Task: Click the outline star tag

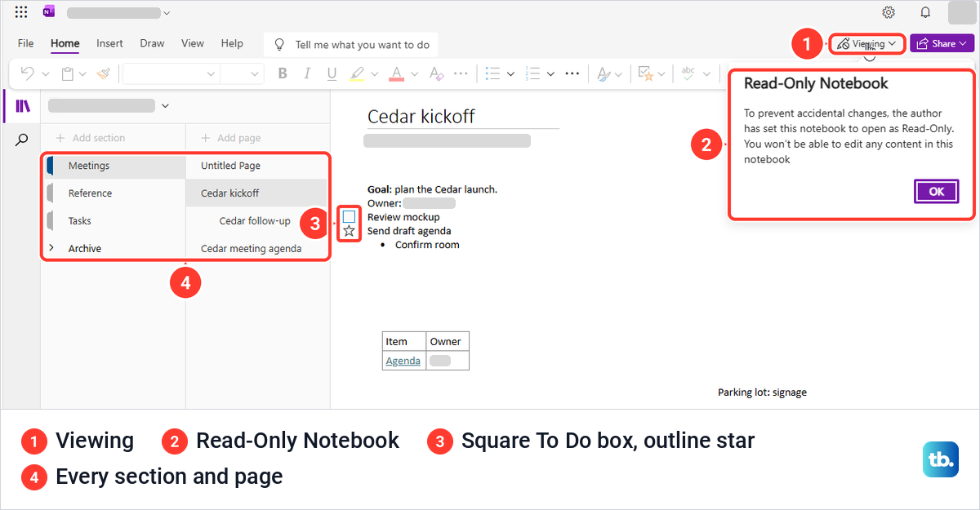Action: click(x=349, y=232)
